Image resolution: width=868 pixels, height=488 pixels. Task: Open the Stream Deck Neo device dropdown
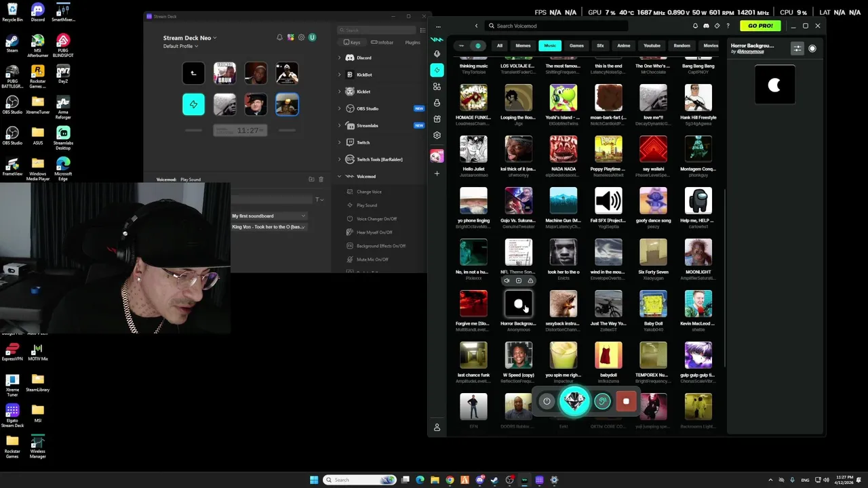pyautogui.click(x=190, y=38)
